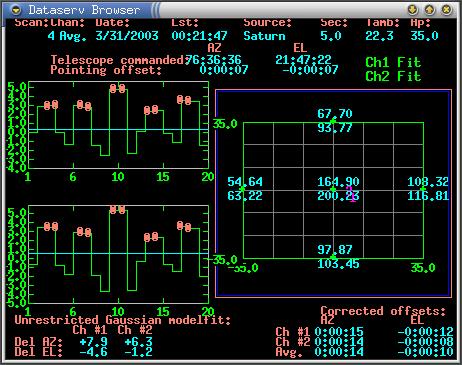Image resolution: width=462 pixels, height=365 pixels.
Task: Click the highest peak marker in upper plot
Action: point(118,88)
